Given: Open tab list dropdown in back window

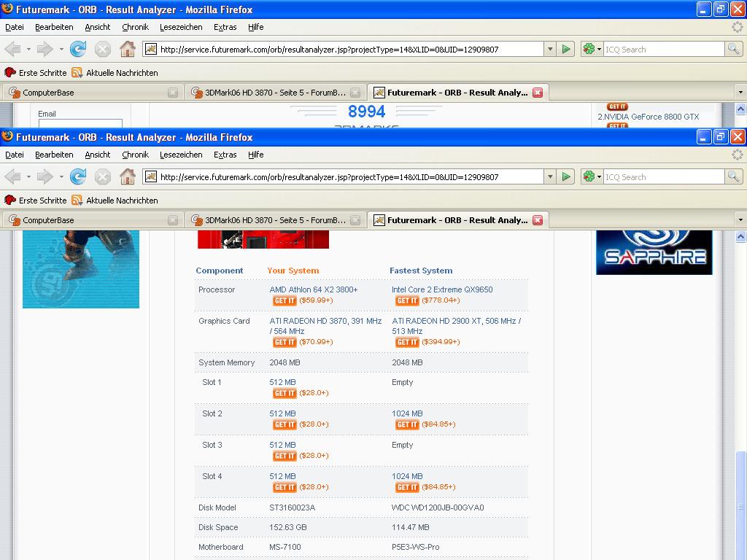Looking at the screenshot, I should coord(740,93).
